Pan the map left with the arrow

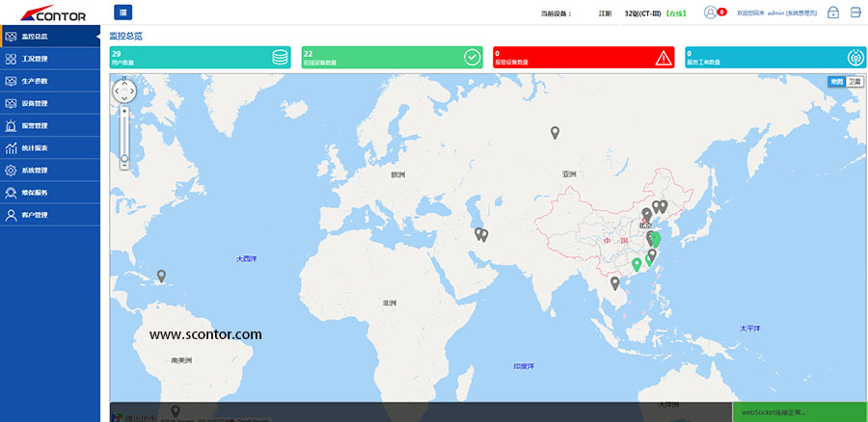[x=117, y=92]
